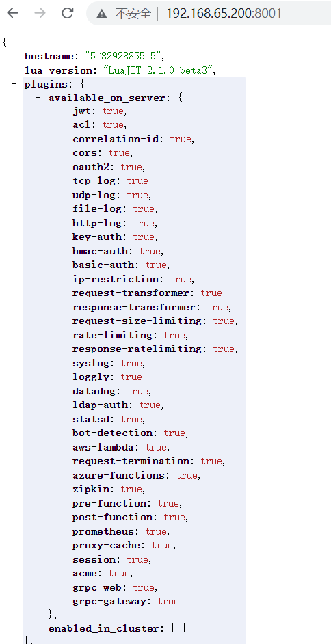Click the browser forward arrow
Viewport: 331px width, 644px height.
click(40, 13)
